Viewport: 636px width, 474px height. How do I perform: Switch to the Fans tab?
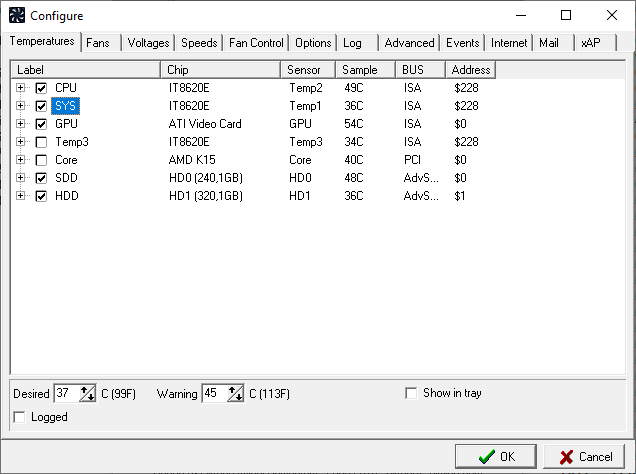tap(101, 43)
